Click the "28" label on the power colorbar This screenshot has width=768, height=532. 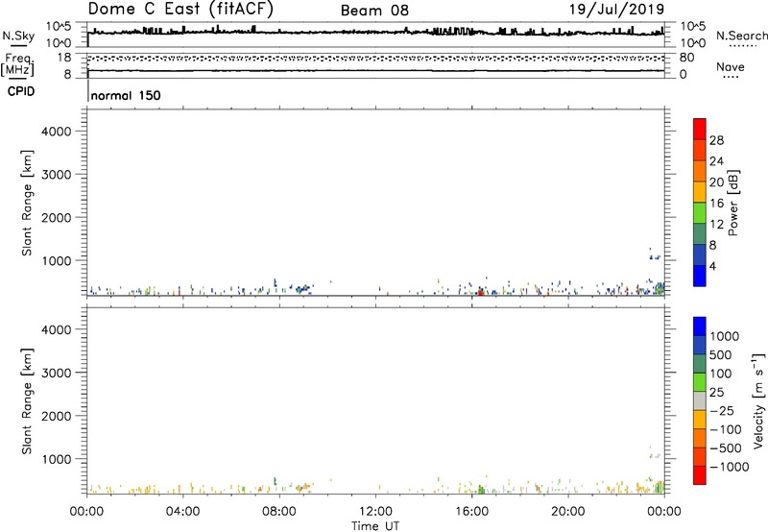[x=716, y=140]
